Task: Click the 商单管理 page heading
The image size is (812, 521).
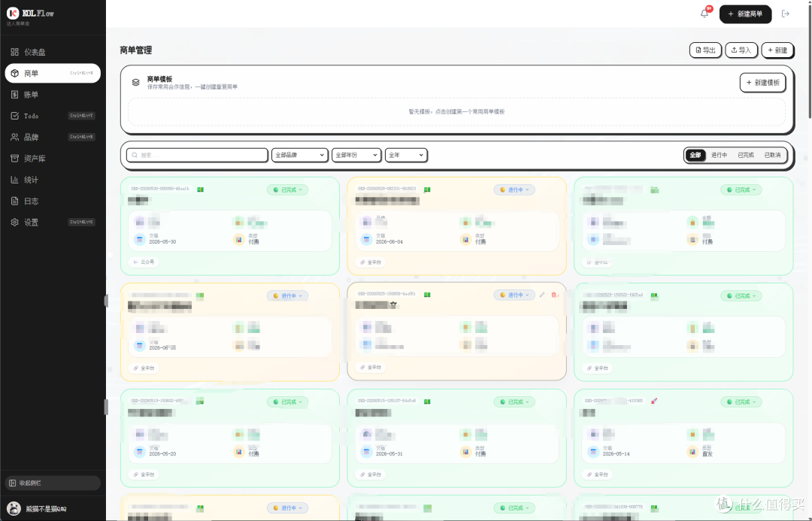Action: (x=135, y=50)
